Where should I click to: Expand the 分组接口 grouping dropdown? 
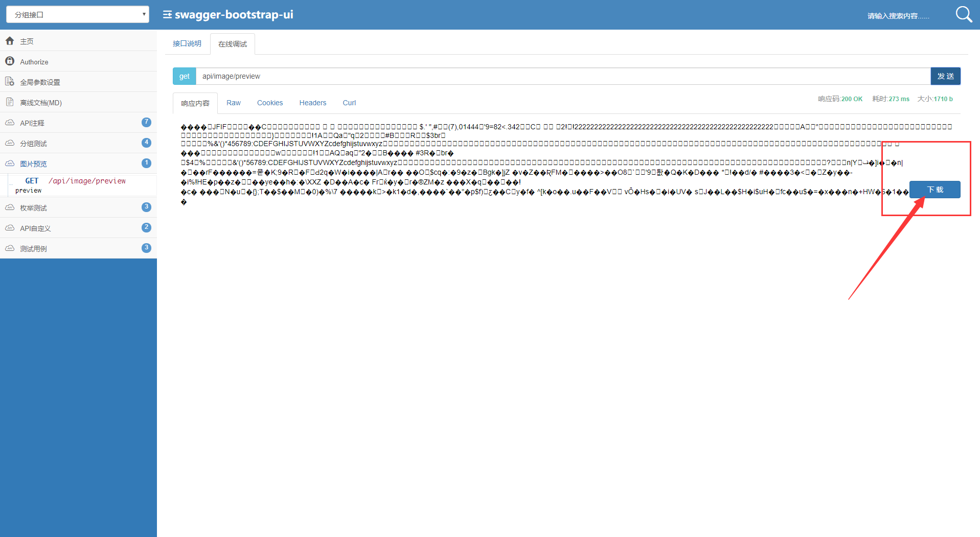[77, 14]
